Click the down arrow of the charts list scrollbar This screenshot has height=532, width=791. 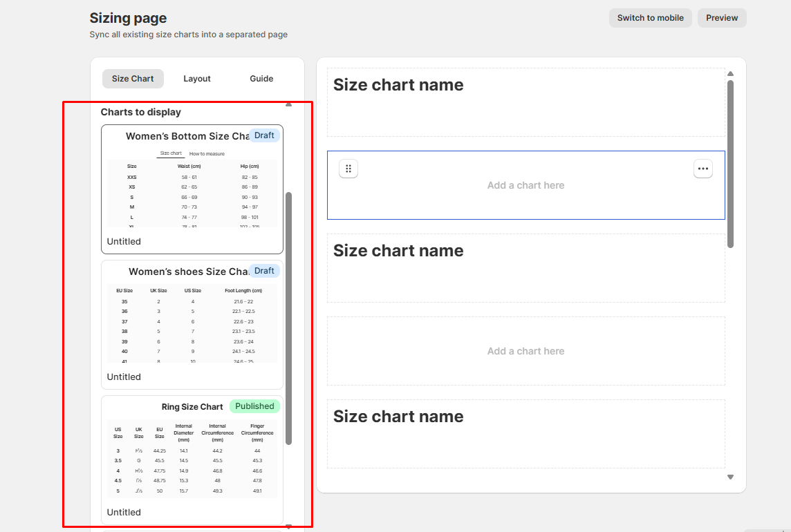pyautogui.click(x=288, y=526)
